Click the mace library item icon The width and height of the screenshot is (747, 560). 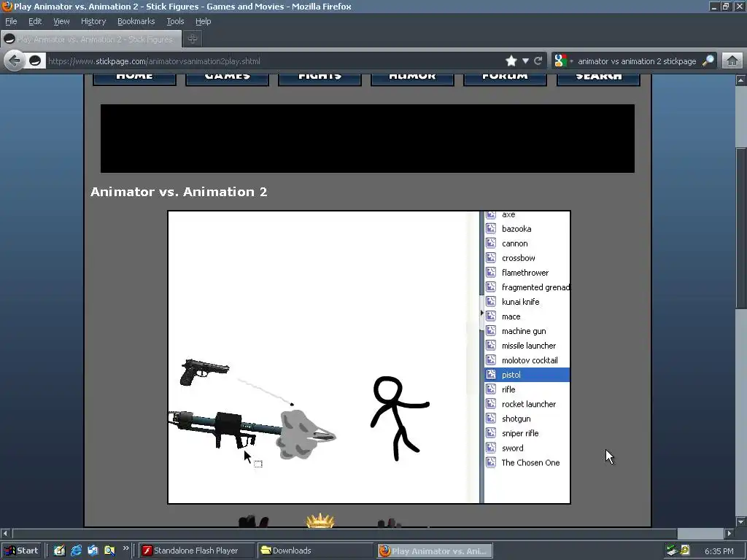pyautogui.click(x=491, y=316)
